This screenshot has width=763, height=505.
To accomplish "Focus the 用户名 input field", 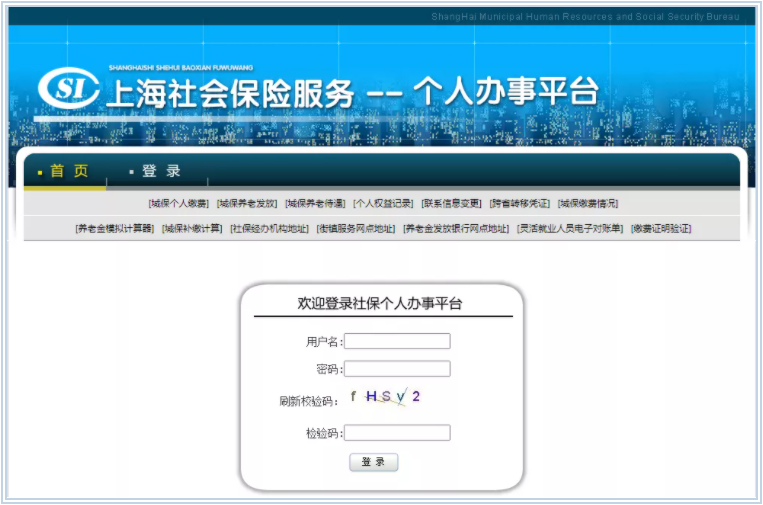I will coord(397,341).
